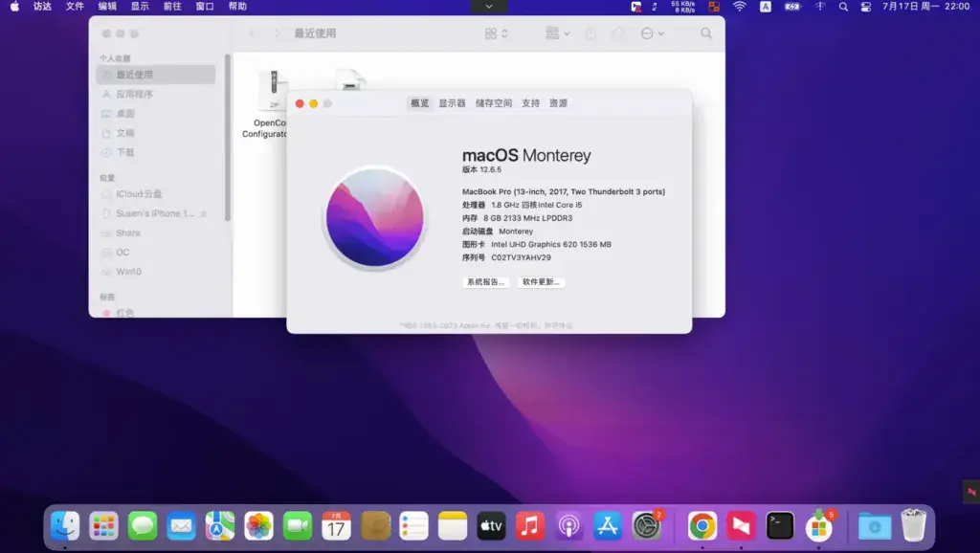
Task: Launch Music from the Dock
Action: point(530,526)
